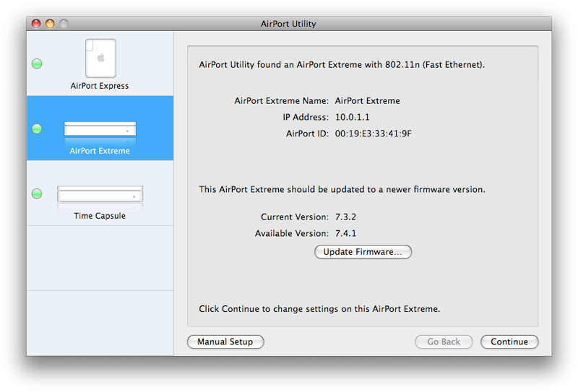
Task: Select the Time Capsule device icon
Action: pos(100,193)
